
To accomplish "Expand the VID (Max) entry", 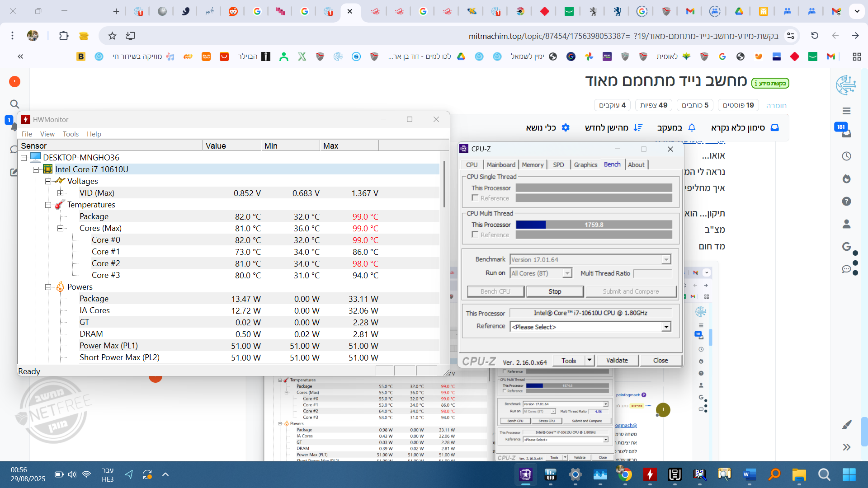I will (x=60, y=193).
